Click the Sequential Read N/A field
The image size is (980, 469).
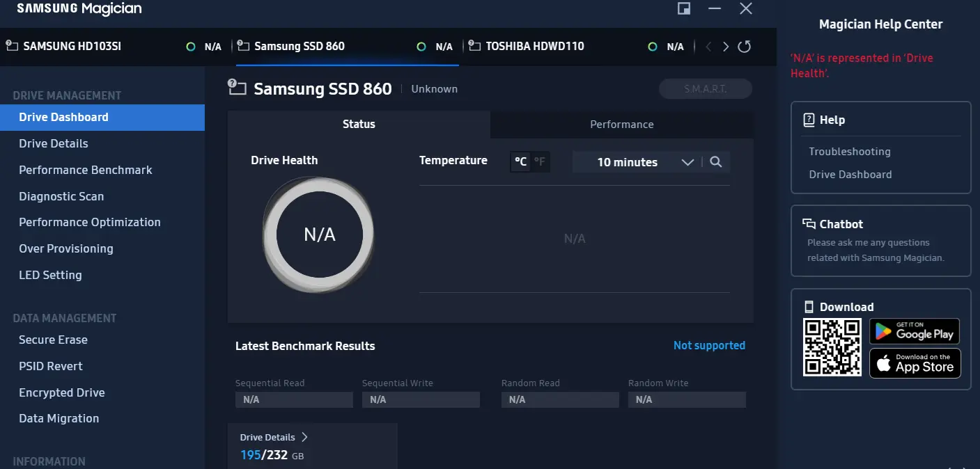click(x=294, y=399)
